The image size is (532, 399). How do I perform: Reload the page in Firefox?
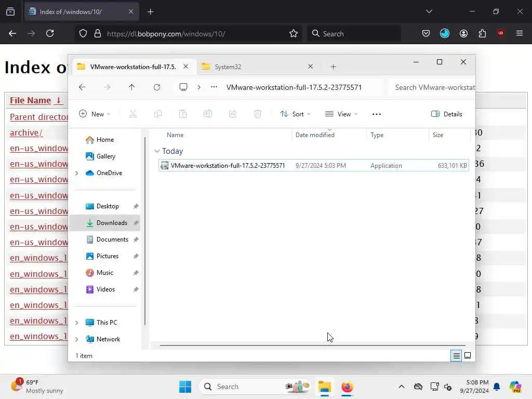pyautogui.click(x=50, y=34)
